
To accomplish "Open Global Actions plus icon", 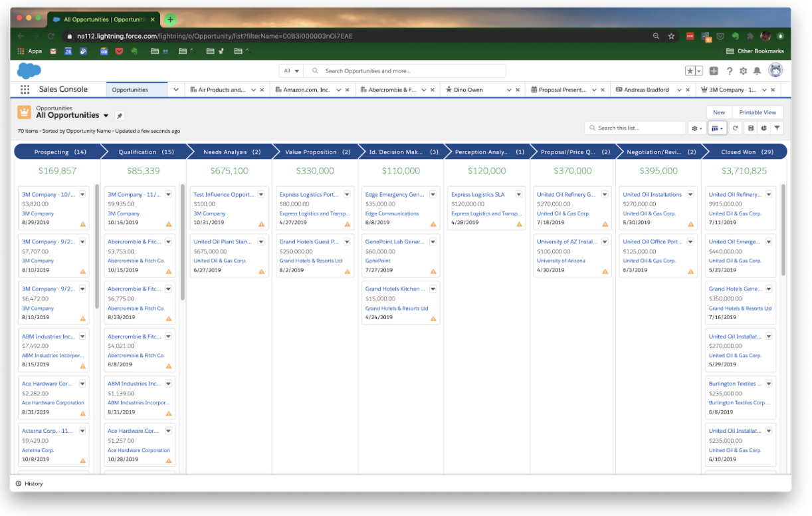I will coord(714,71).
